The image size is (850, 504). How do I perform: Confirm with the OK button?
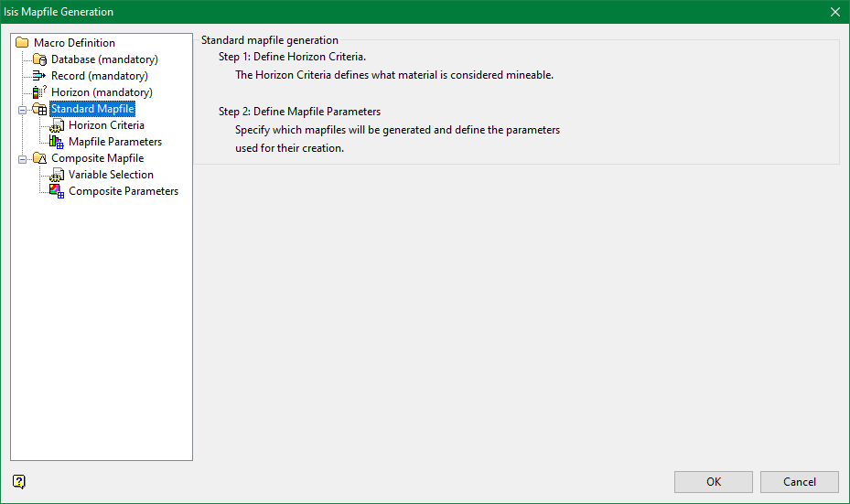pyautogui.click(x=714, y=482)
